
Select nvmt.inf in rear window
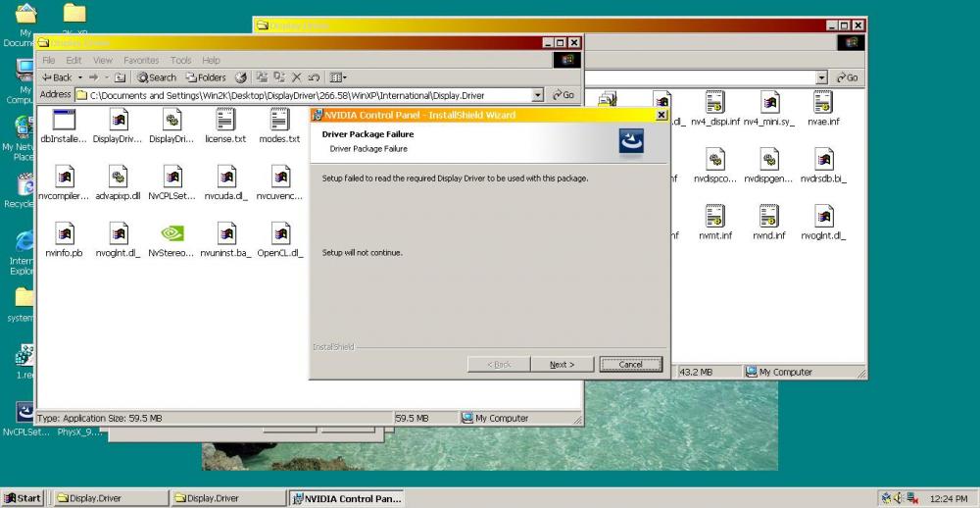click(715, 224)
